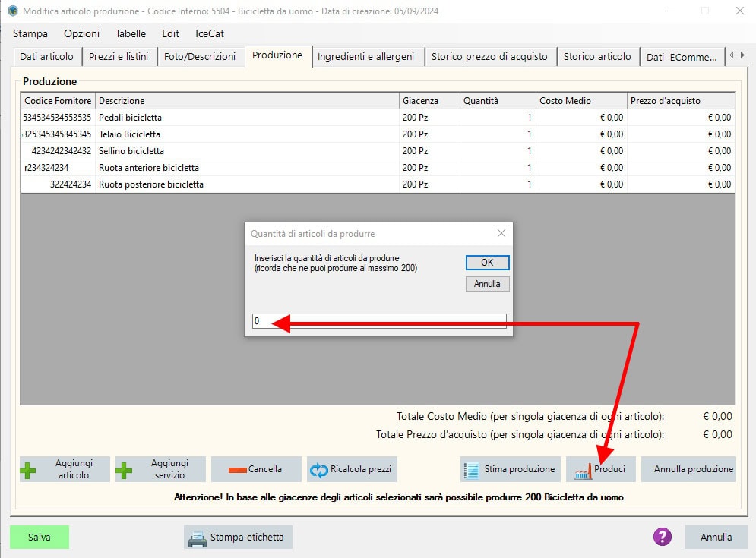Click the bottom-right Annulla button
The image size is (756, 558).
pyautogui.click(x=716, y=537)
